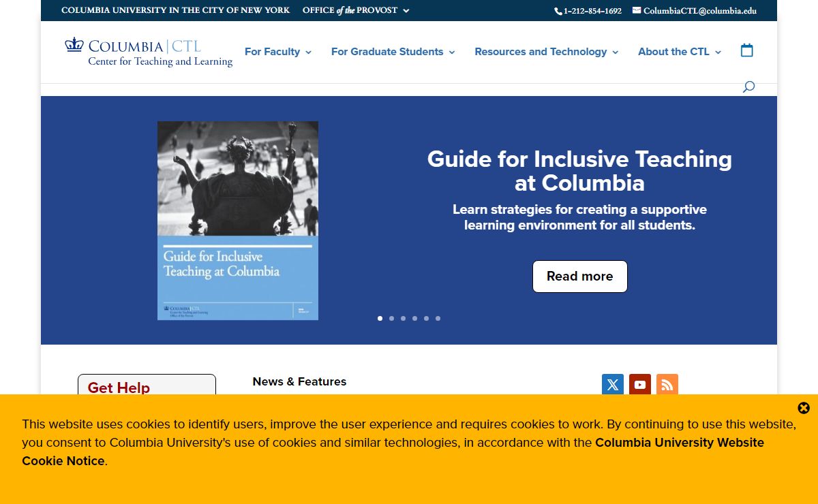Expand the For Graduate Students menu

pyautogui.click(x=393, y=52)
